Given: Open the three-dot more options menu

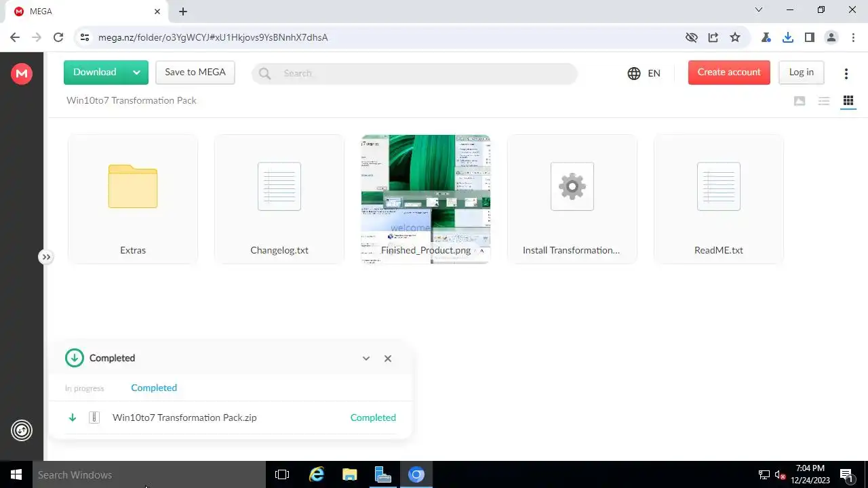Looking at the screenshot, I should coord(846,73).
